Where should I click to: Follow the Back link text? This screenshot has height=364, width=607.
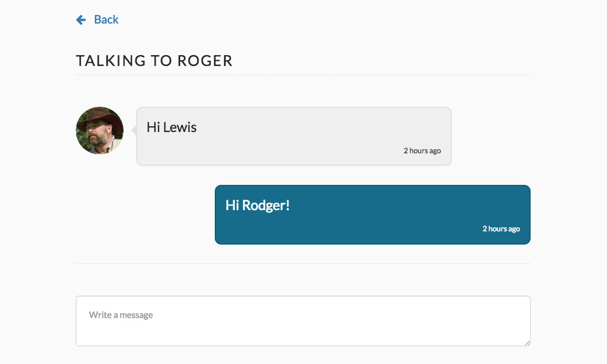coord(106,20)
